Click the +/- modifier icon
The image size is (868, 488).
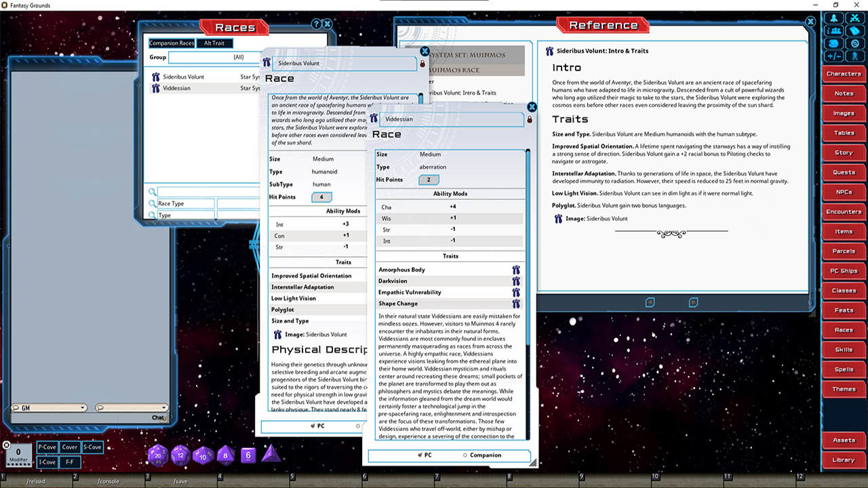833,55
